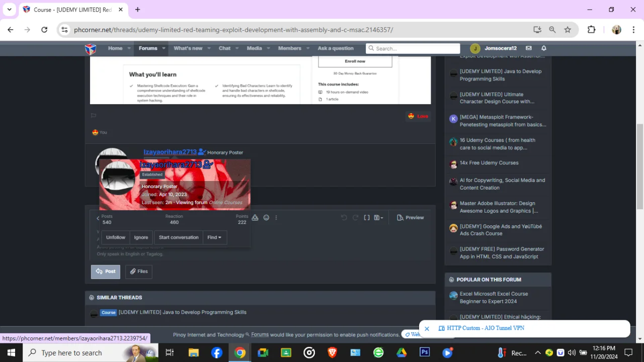Click the Enroll now button in image

[x=355, y=61]
